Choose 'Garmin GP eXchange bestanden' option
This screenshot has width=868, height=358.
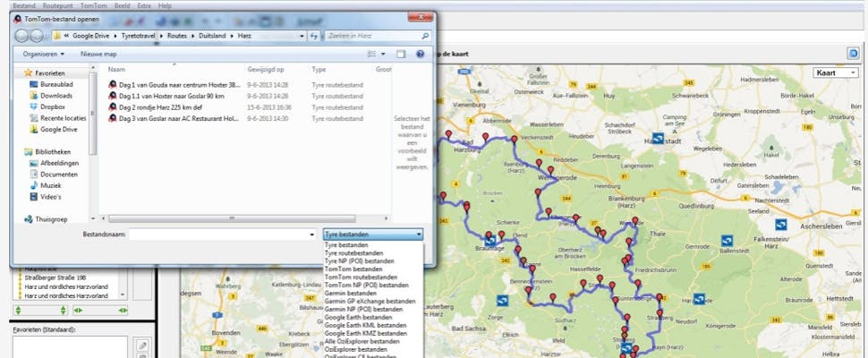pyautogui.click(x=370, y=302)
